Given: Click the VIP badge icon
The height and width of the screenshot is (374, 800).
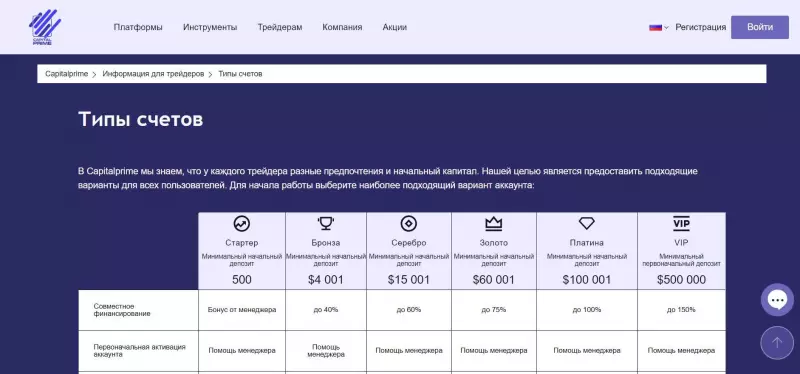Looking at the screenshot, I should click(x=681, y=223).
